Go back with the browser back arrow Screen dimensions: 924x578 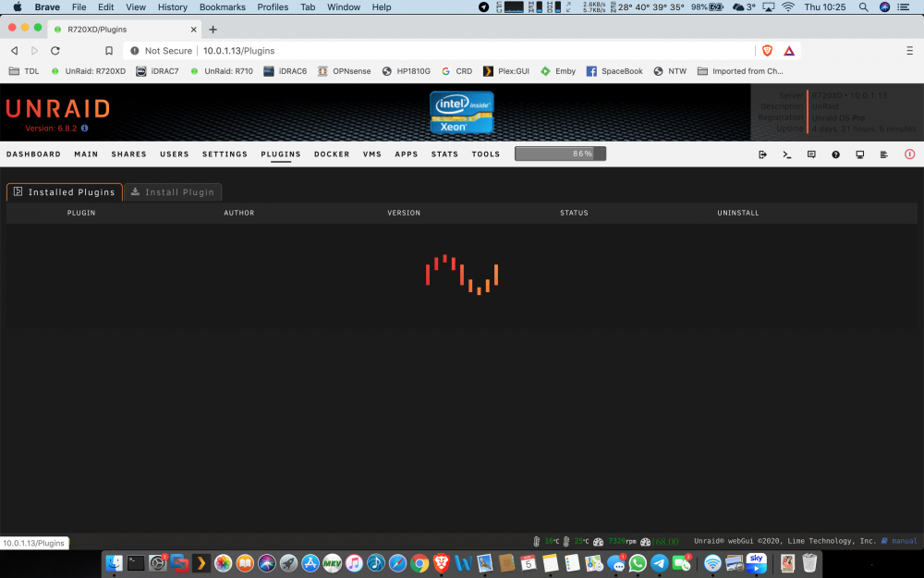(15, 51)
